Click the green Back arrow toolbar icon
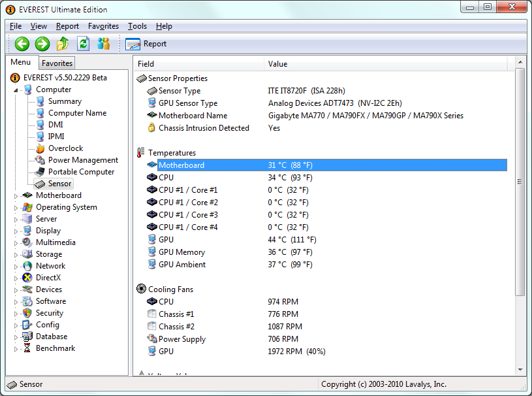 pos(22,44)
